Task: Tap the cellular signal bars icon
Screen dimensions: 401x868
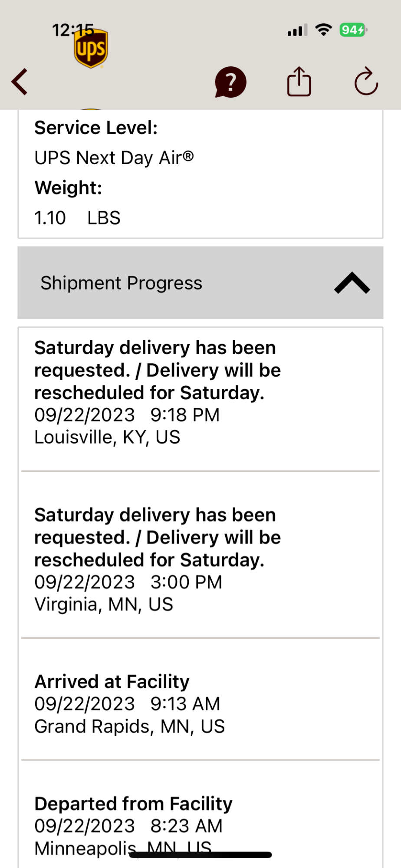Action: tap(297, 30)
